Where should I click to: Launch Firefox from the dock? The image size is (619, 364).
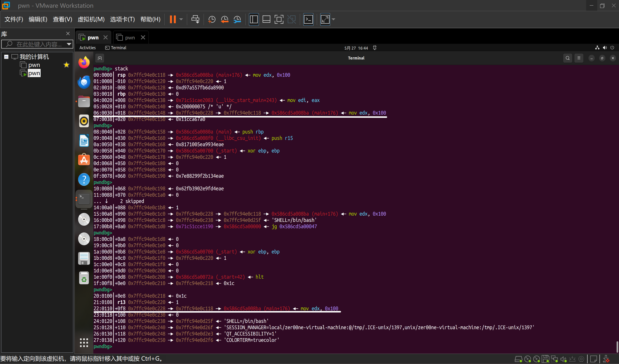(x=84, y=62)
